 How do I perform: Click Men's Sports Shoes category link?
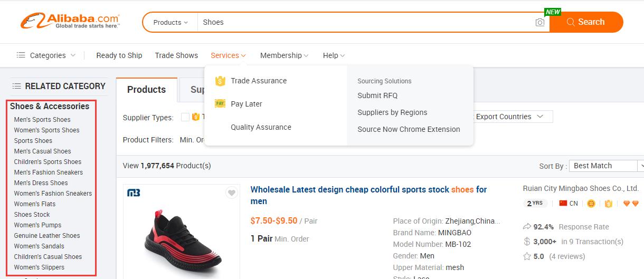point(42,120)
